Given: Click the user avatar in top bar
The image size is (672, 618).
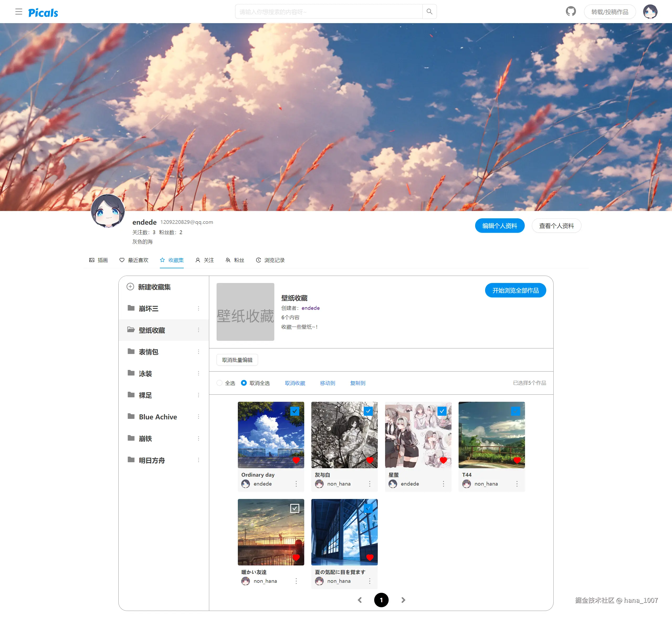Looking at the screenshot, I should (x=650, y=12).
